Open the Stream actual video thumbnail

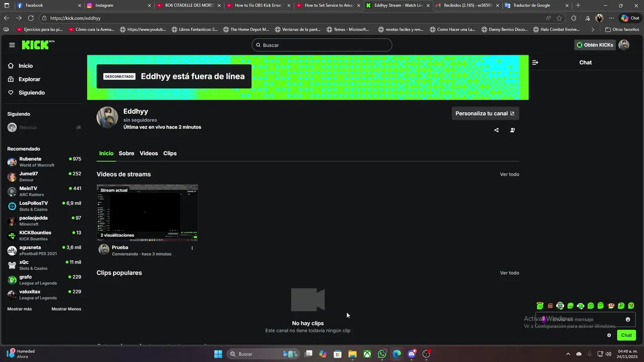click(x=147, y=213)
